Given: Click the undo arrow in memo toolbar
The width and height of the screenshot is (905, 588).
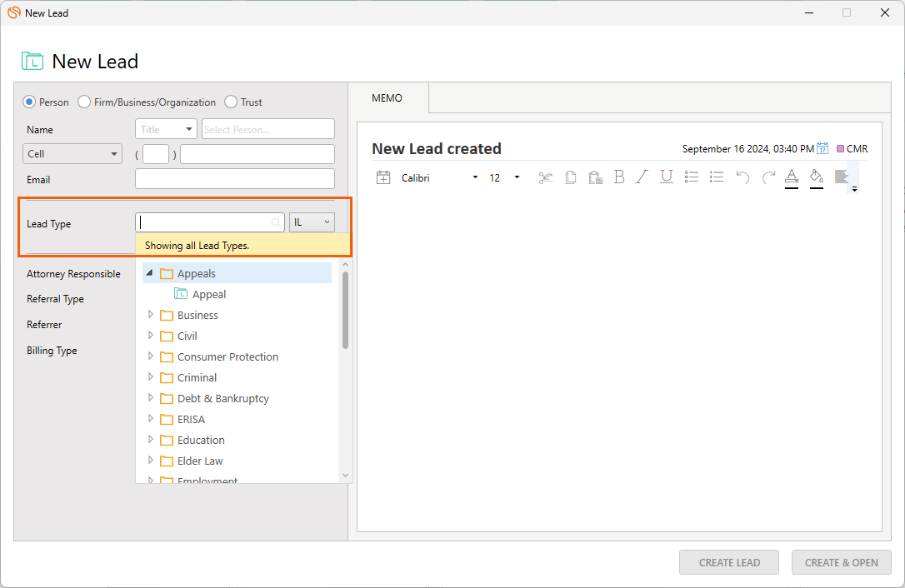Looking at the screenshot, I should (742, 177).
